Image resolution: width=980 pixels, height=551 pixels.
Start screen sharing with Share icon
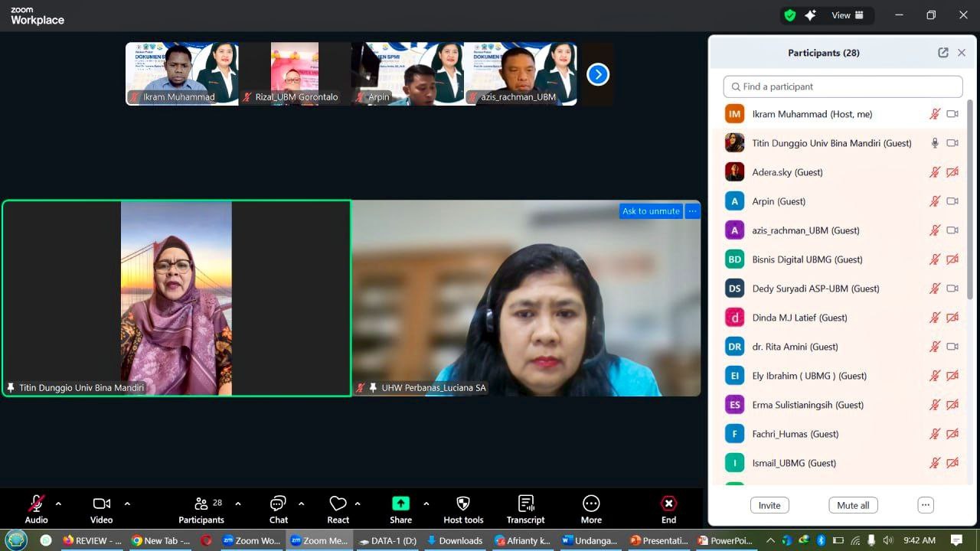(400, 504)
